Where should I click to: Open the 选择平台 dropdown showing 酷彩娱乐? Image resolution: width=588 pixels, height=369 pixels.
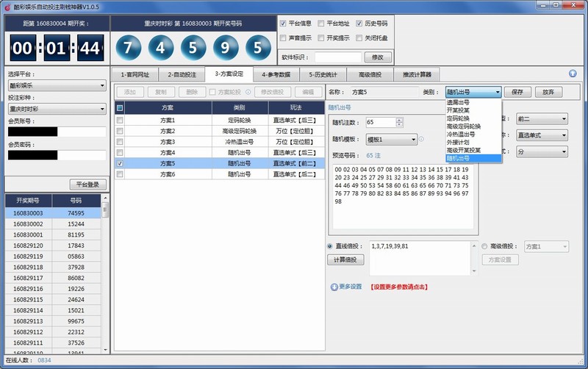click(x=57, y=85)
